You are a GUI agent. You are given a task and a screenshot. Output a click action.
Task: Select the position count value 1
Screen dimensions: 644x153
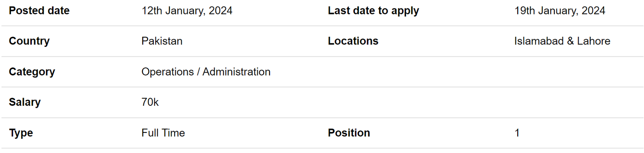tap(517, 133)
